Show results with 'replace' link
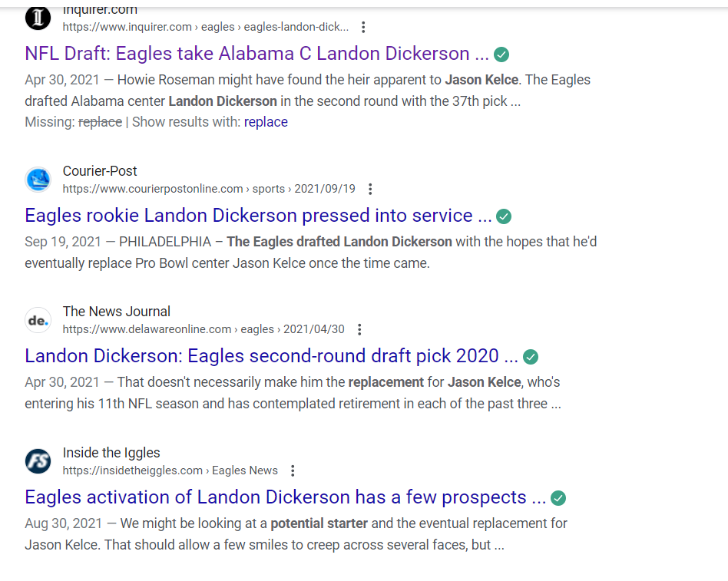 pos(266,122)
